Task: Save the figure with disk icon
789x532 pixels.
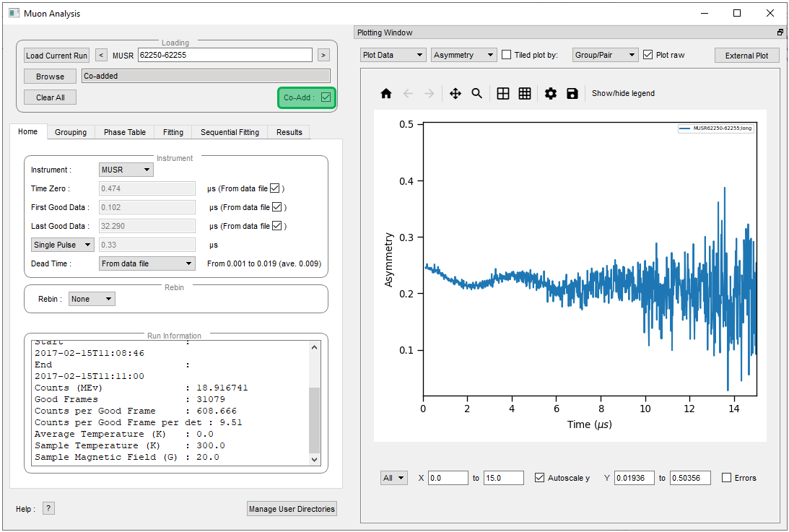Action: tap(572, 94)
